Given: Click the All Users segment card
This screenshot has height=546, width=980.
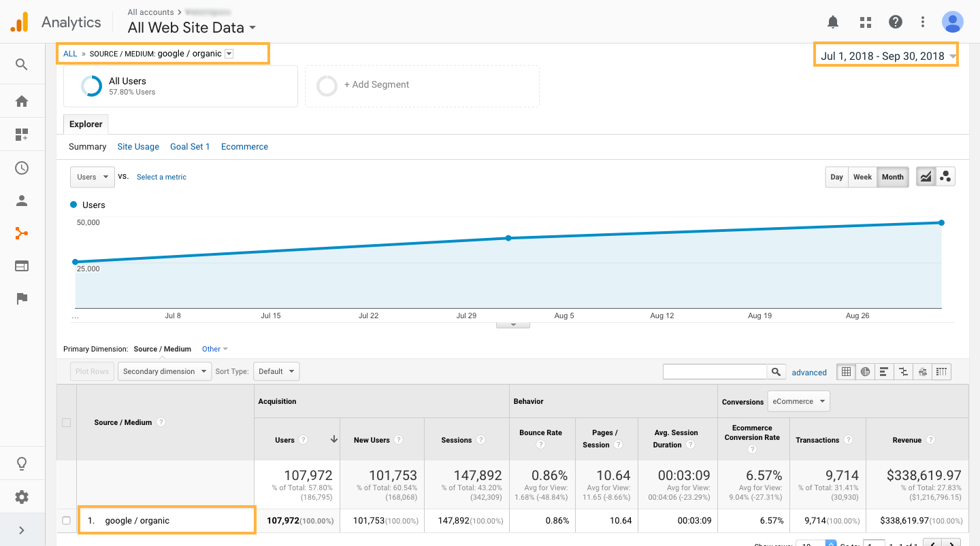Looking at the screenshot, I should [x=180, y=86].
